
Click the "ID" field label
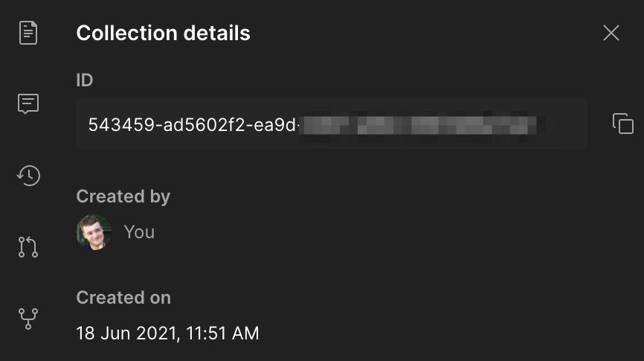(85, 80)
